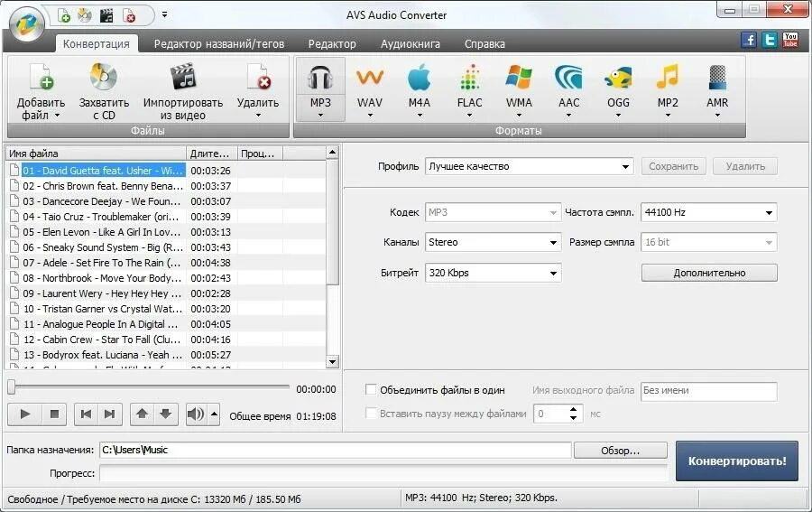The image size is (812, 512).
Task: Move selected file up in list
Action: [x=142, y=414]
